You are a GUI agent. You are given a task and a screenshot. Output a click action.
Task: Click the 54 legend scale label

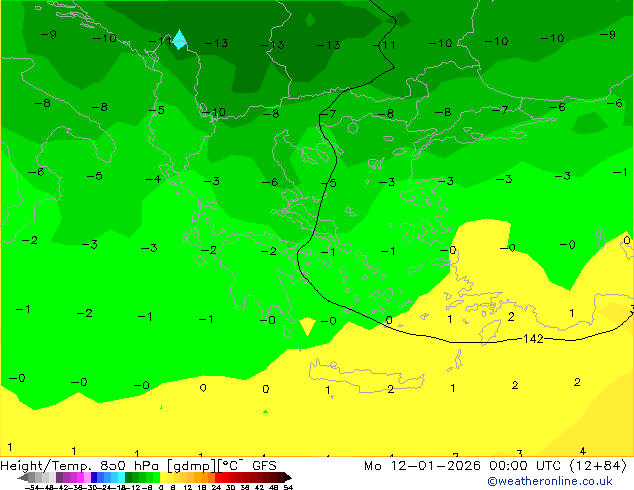click(x=289, y=487)
